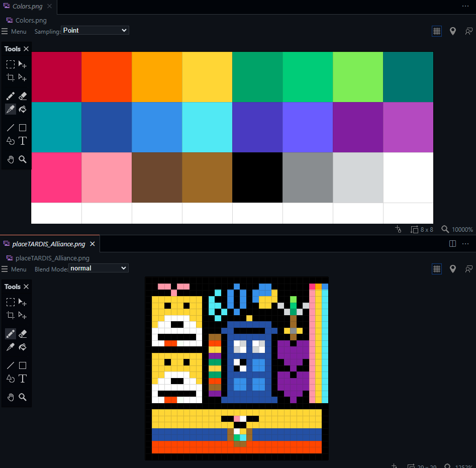Click the light lime green swatch in Colors.png
476x468 pixels.
(358, 77)
